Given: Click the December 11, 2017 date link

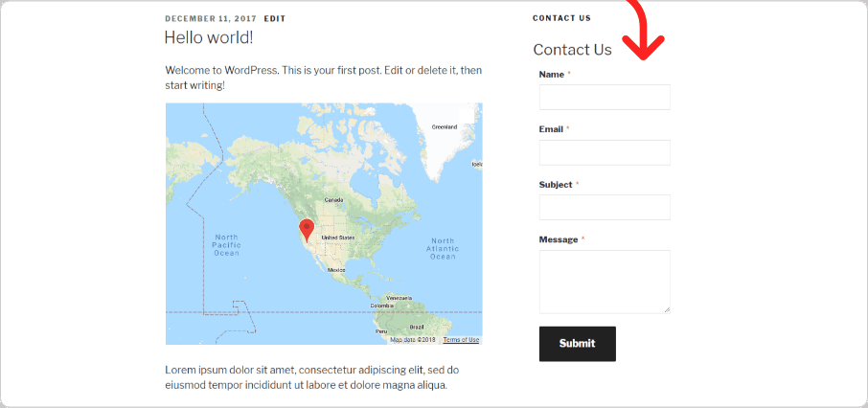Looking at the screenshot, I should point(211,19).
